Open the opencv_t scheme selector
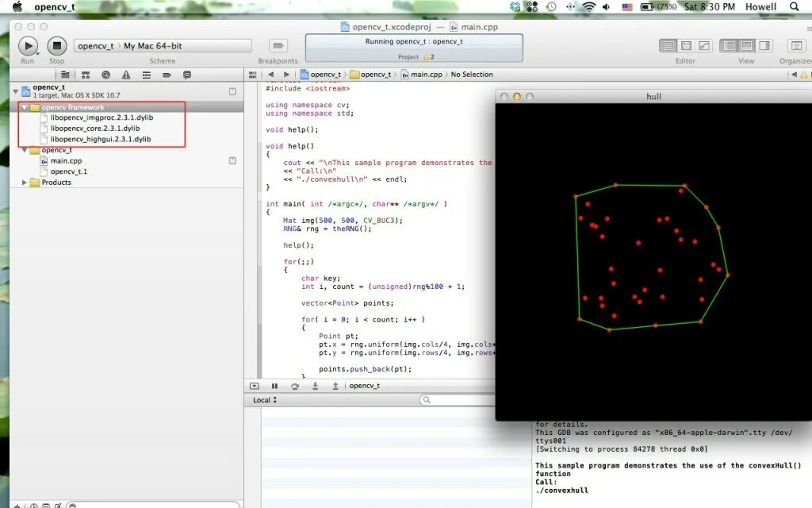This screenshot has width=812, height=508. pyautogui.click(x=96, y=46)
